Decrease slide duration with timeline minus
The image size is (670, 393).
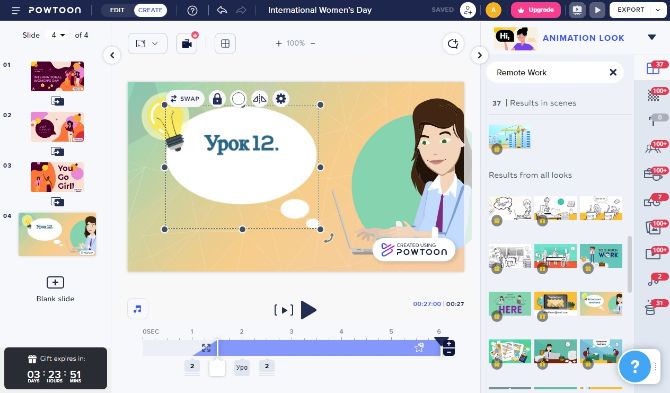pos(448,352)
